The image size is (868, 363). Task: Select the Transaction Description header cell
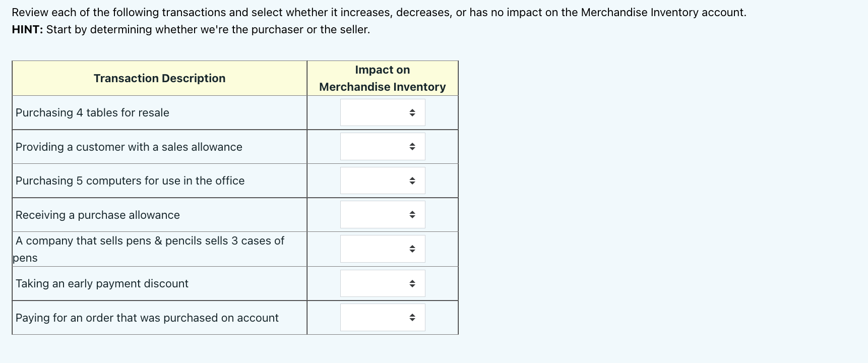click(x=159, y=78)
